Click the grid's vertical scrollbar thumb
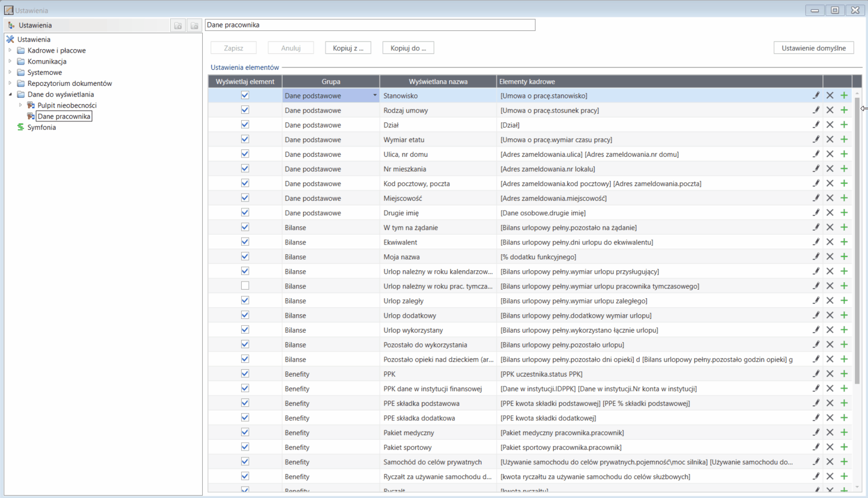This screenshot has height=498, width=868. coord(857,240)
